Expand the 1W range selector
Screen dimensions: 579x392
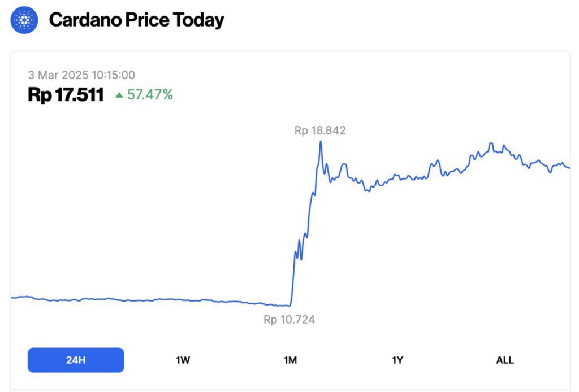182,360
